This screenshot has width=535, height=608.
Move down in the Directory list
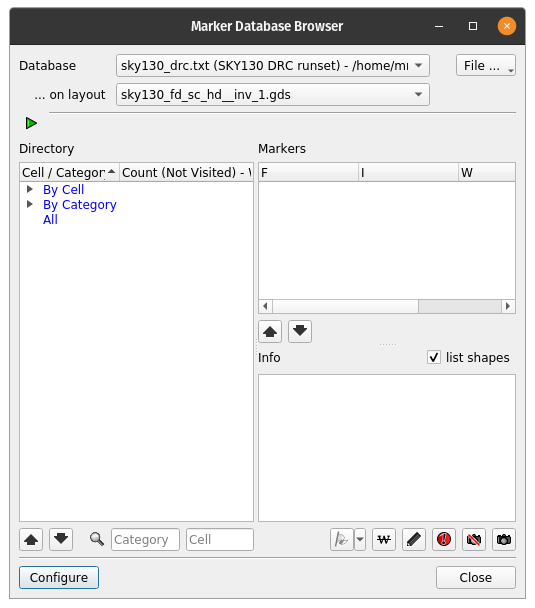point(61,539)
